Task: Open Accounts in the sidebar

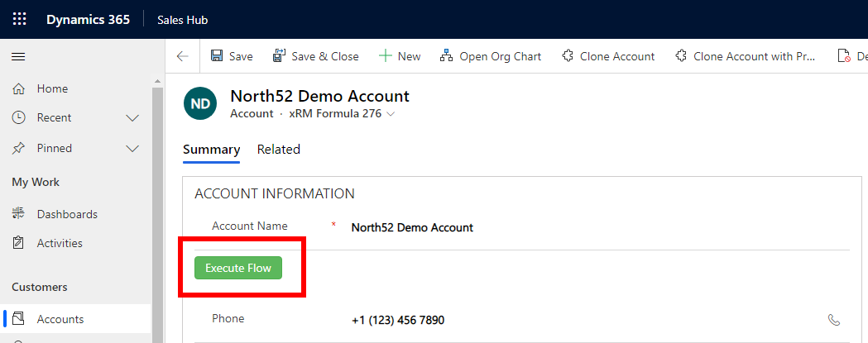Action: (75, 319)
